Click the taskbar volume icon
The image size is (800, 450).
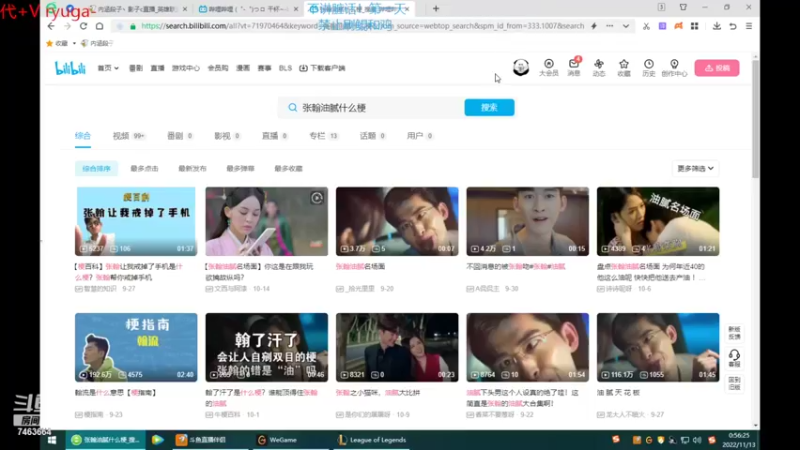pos(697,440)
